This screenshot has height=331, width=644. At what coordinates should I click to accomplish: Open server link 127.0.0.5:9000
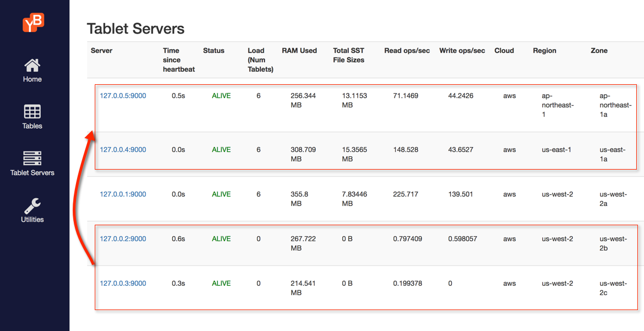[x=123, y=96]
